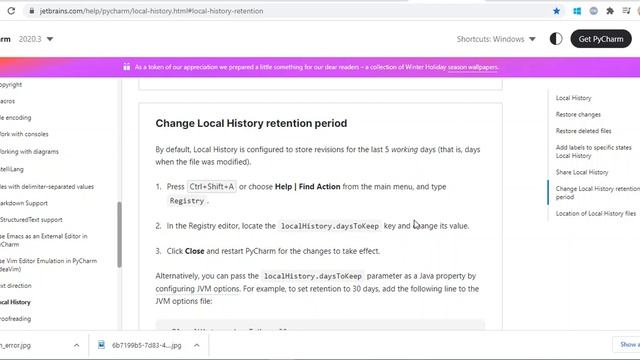
Task: Jump to Share Local History section
Action: pos(582,172)
